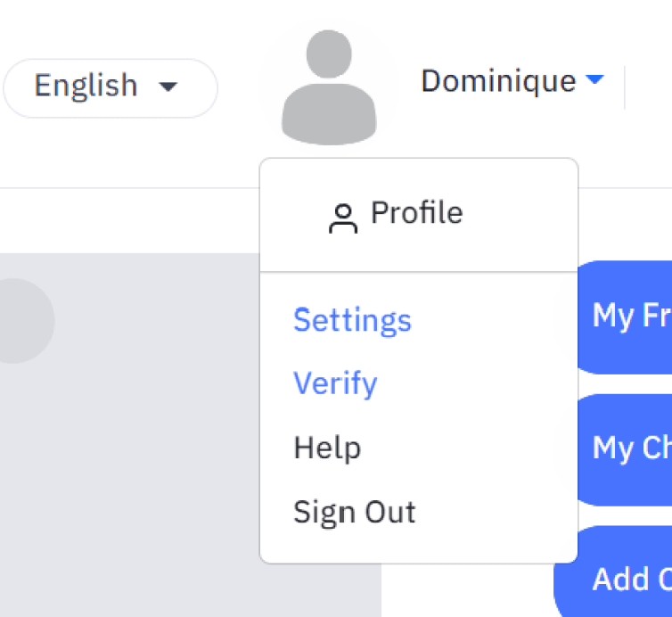
Task: Click the horizontal separator below Profile
Action: [x=419, y=271]
